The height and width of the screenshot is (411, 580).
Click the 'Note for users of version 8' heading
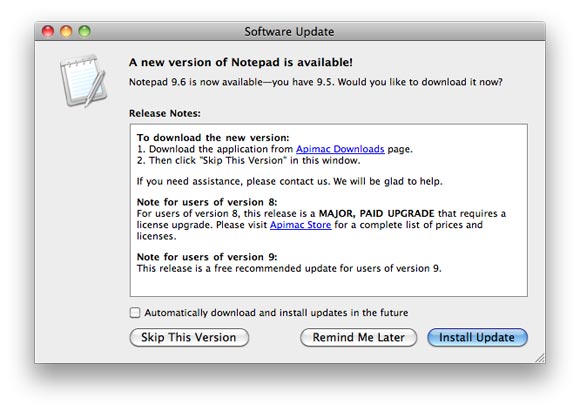point(207,202)
